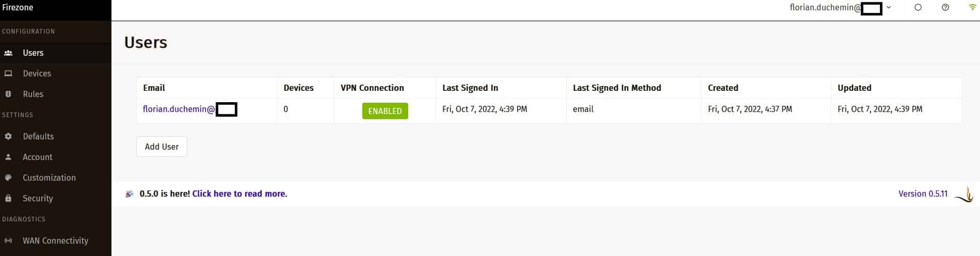Open help via the question mark icon
The image size is (980, 256).
point(945,8)
